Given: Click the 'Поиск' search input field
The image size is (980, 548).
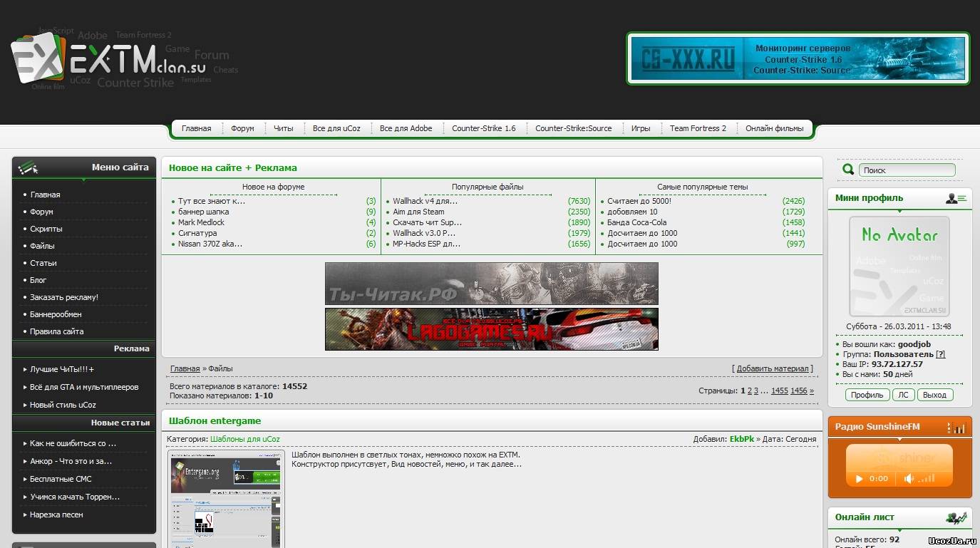Looking at the screenshot, I should coord(906,170).
